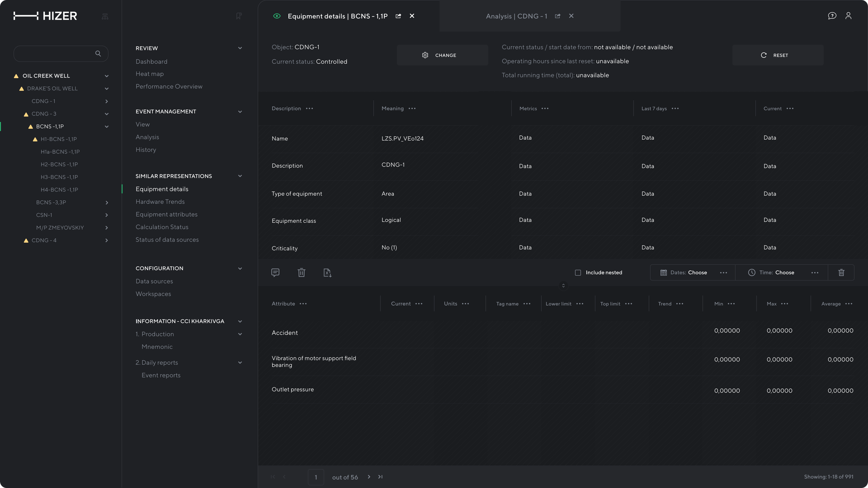
Task: Open the help chat icon at top right
Action: [x=832, y=16]
